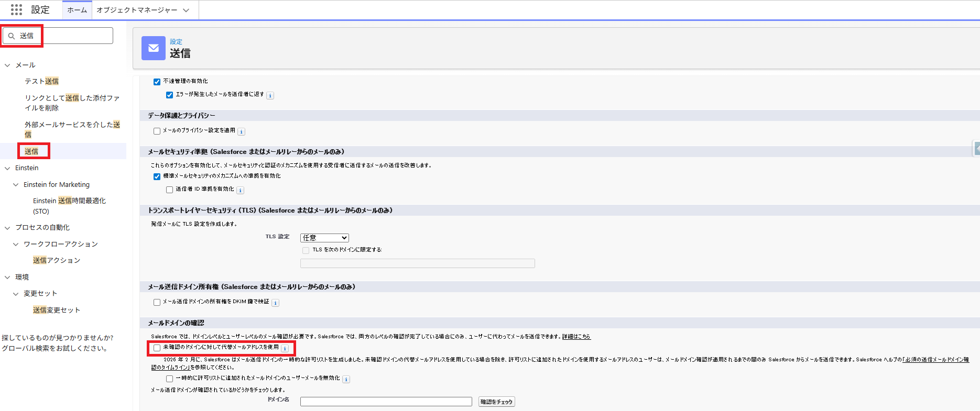Screen dimensions: 980x411
Task: Open テスト送信 in sidebar
Action: coord(41,81)
